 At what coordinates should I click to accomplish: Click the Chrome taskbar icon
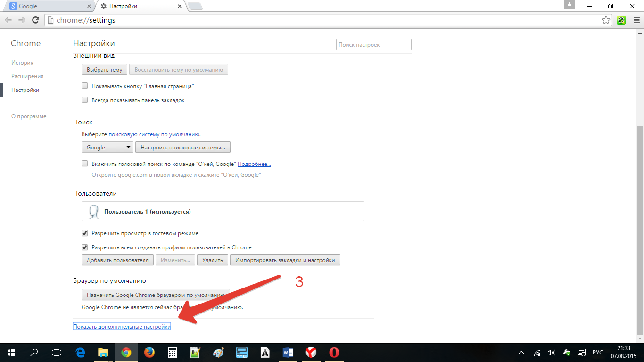[x=126, y=353]
